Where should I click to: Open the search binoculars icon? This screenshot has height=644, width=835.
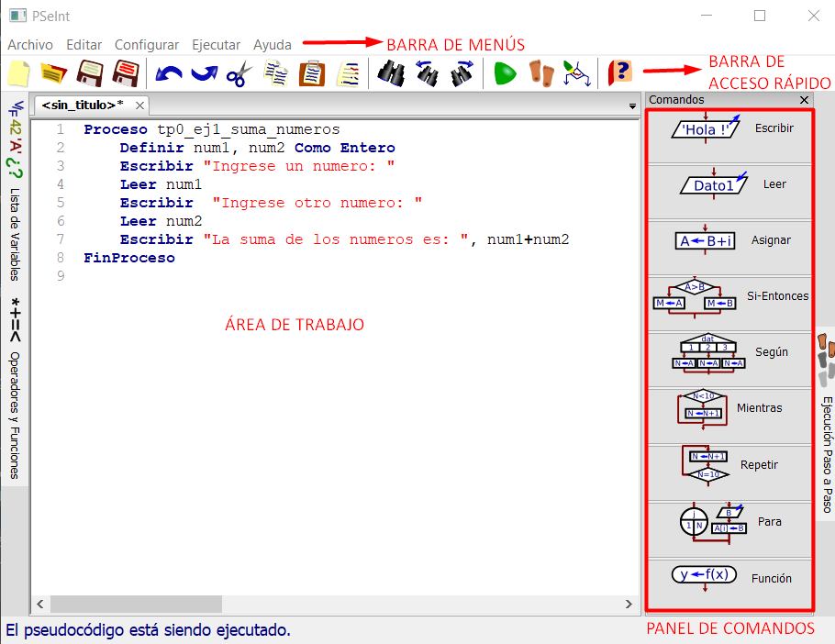tap(390, 74)
